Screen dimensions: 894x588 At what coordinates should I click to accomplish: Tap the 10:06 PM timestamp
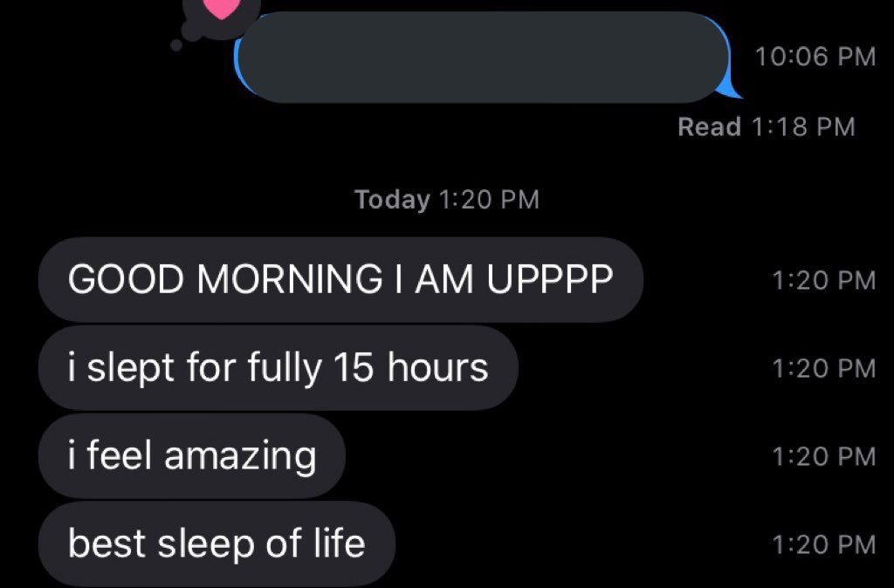click(x=815, y=56)
